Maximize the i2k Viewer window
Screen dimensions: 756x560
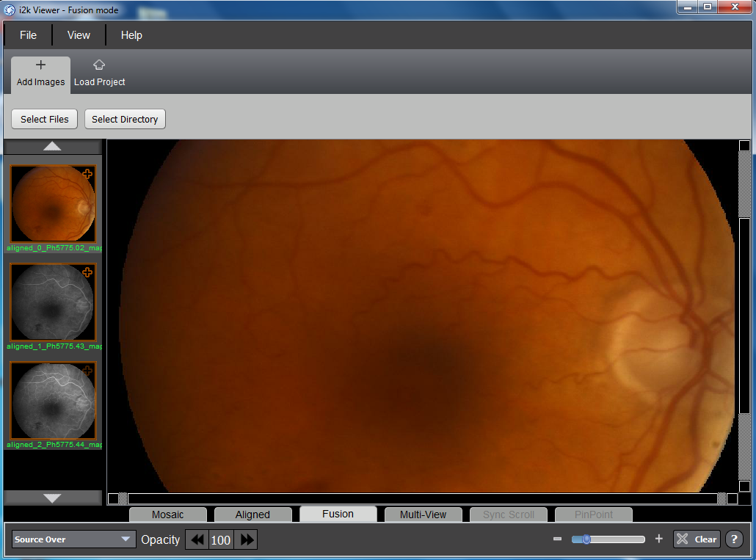[708, 7]
